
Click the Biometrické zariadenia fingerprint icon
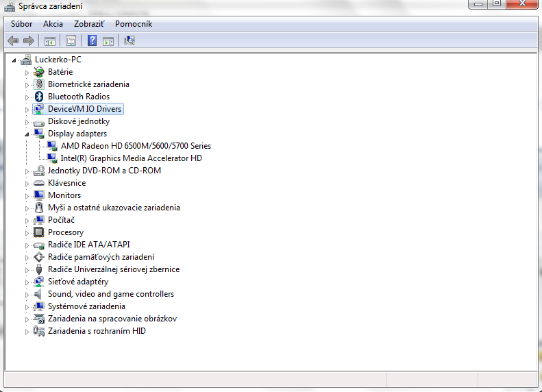[x=39, y=84]
